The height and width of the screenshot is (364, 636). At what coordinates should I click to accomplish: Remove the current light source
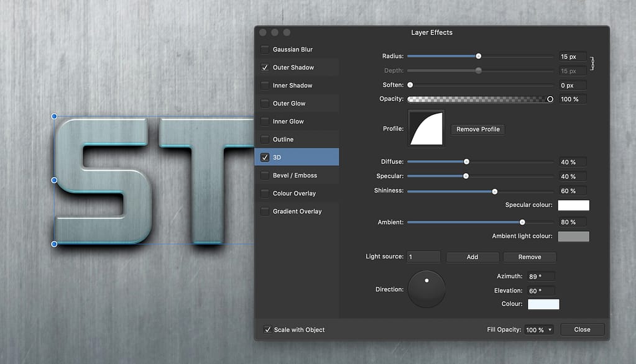pos(530,257)
